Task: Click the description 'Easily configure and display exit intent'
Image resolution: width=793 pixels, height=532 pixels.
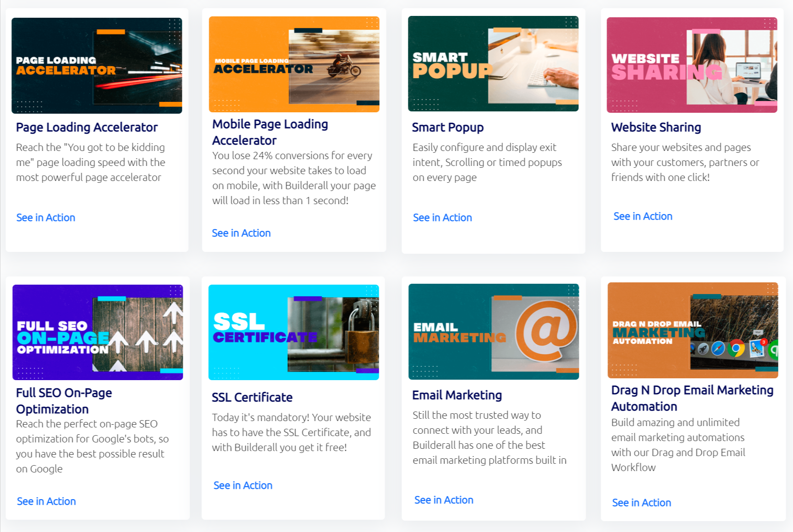Action: click(487, 162)
